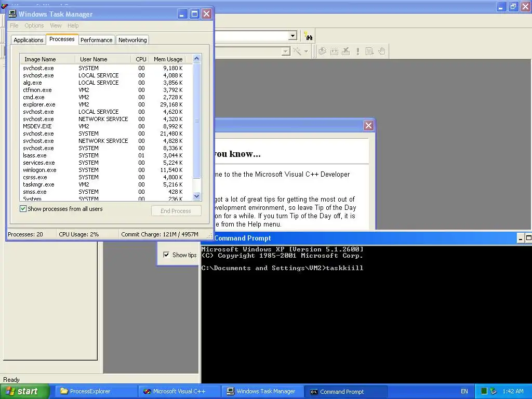Open the Start menu
The image size is (532, 399).
coord(24,391)
